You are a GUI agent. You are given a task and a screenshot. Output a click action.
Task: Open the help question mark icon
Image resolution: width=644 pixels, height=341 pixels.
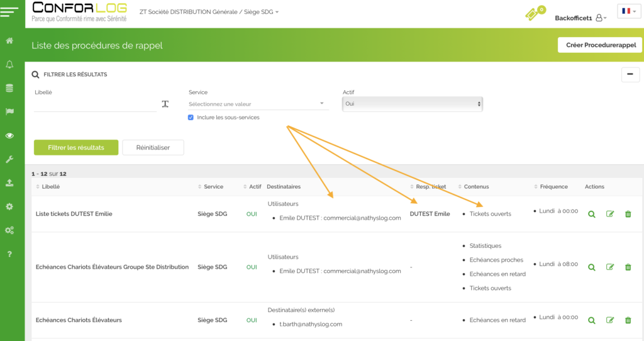(x=9, y=254)
